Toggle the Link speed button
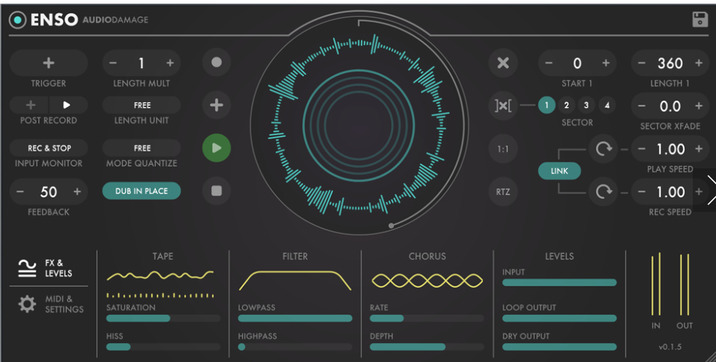 (x=559, y=171)
